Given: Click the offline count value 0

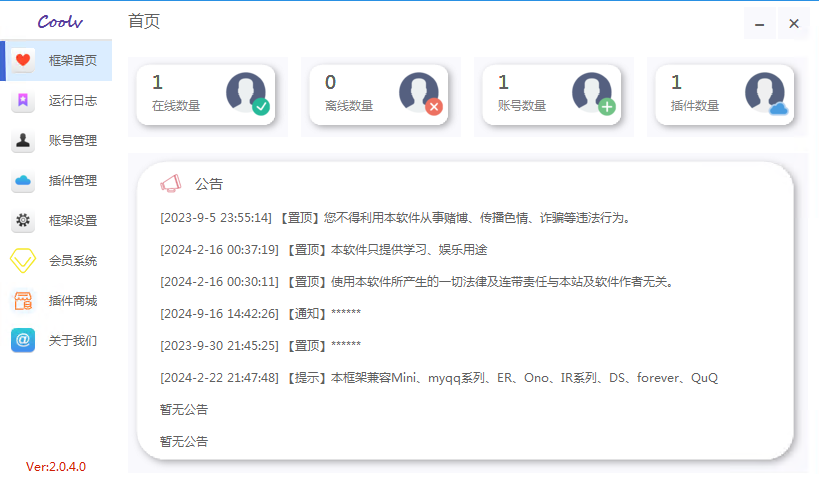Looking at the screenshot, I should [330, 82].
